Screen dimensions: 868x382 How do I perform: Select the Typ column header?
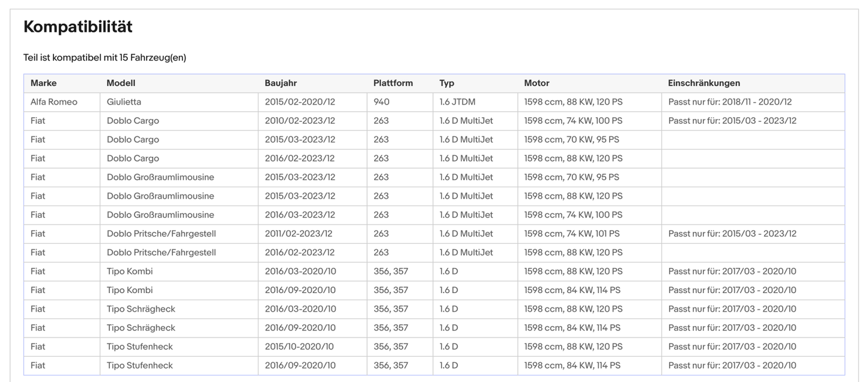click(x=447, y=83)
